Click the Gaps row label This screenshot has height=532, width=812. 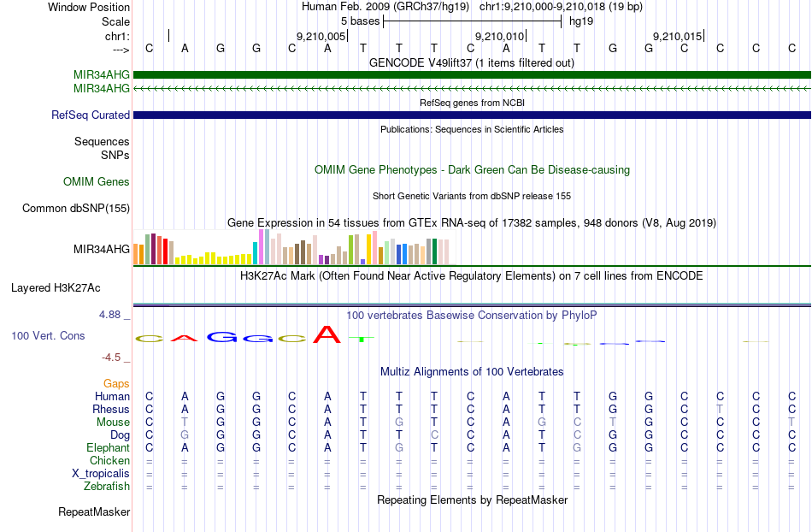pyautogui.click(x=116, y=383)
